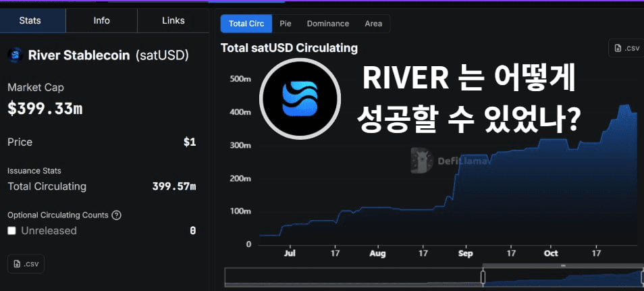The height and width of the screenshot is (291, 644).
Task: Click the Total satUSD Circulating chart heading
Action: [x=289, y=49]
